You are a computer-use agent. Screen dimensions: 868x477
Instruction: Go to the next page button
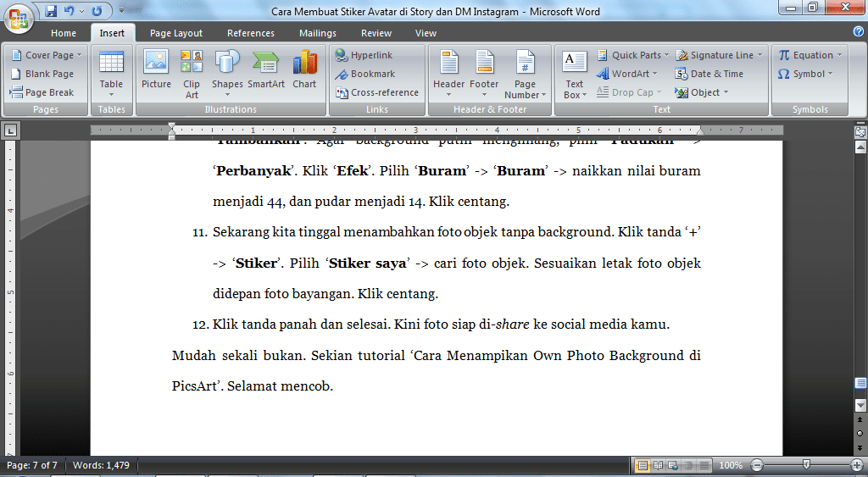[860, 447]
